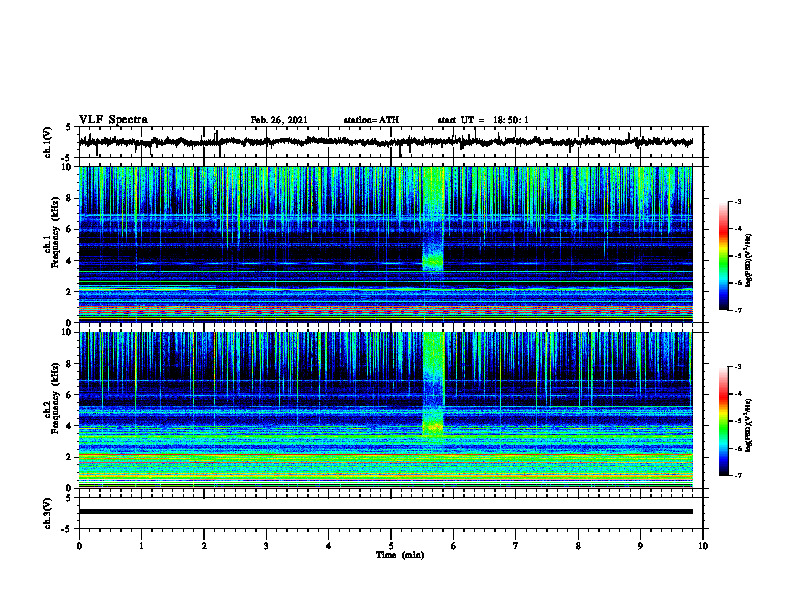Select the date text "Feb. 26, 2021"

(279, 120)
